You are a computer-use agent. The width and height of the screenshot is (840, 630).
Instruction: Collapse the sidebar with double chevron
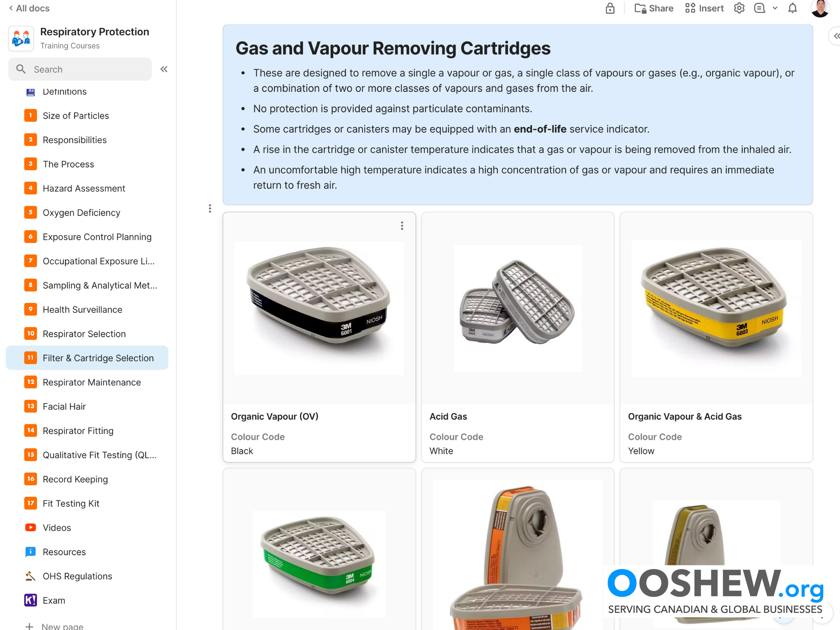click(x=164, y=69)
